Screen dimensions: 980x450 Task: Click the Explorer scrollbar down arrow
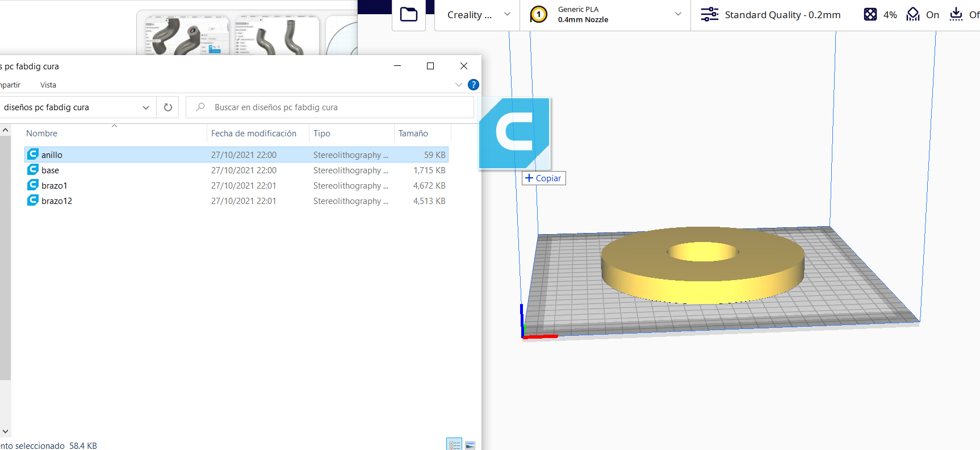click(x=5, y=432)
